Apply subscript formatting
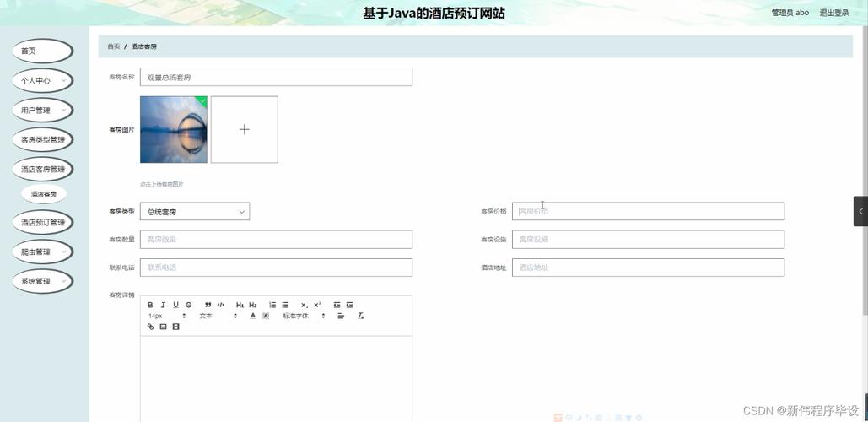 coord(305,305)
